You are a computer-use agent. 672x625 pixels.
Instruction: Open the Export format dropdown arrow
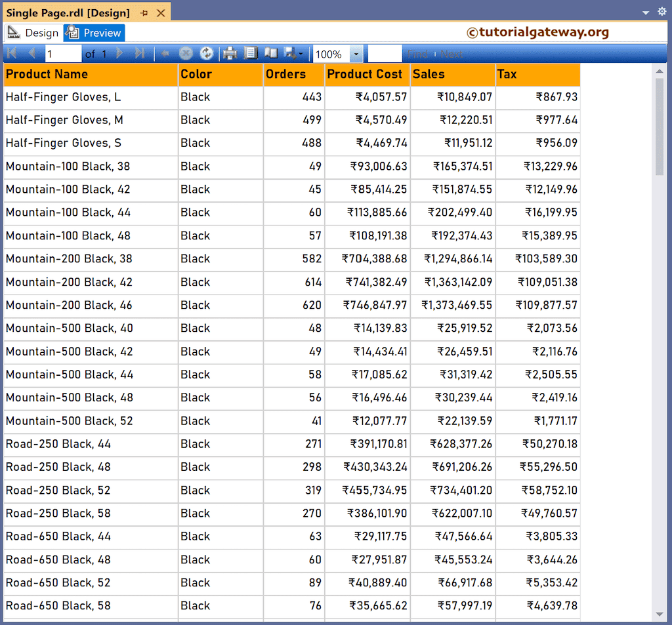(x=301, y=53)
